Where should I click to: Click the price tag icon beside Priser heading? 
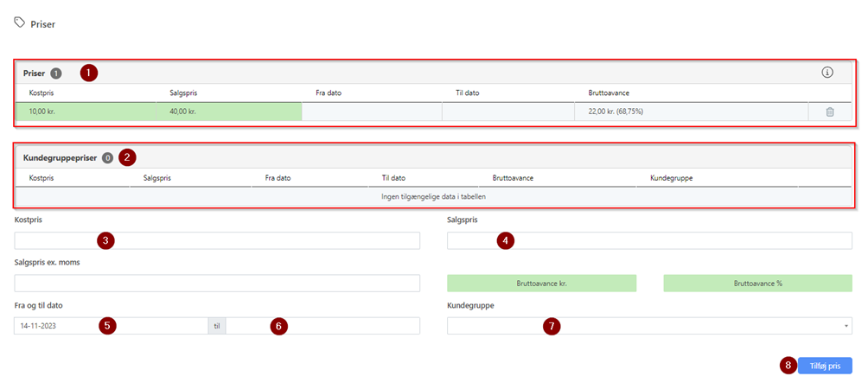20,23
